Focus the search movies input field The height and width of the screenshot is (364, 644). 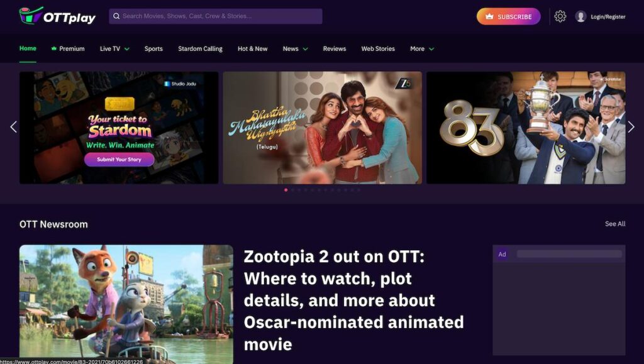point(216,16)
